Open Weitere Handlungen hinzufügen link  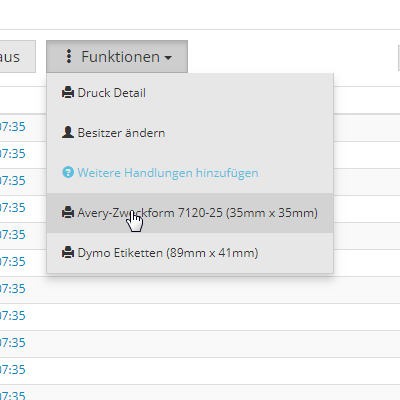tap(168, 173)
